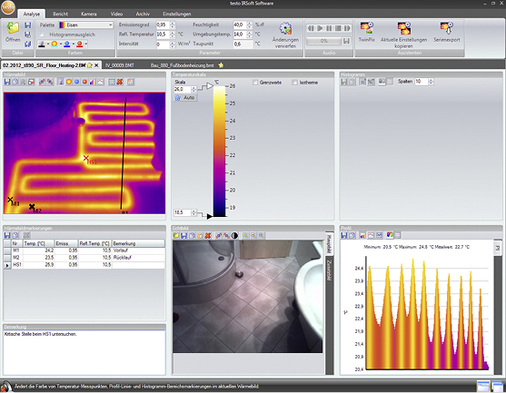506x393 pixels.
Task: Click the temperature color scale bar
Action: point(219,151)
